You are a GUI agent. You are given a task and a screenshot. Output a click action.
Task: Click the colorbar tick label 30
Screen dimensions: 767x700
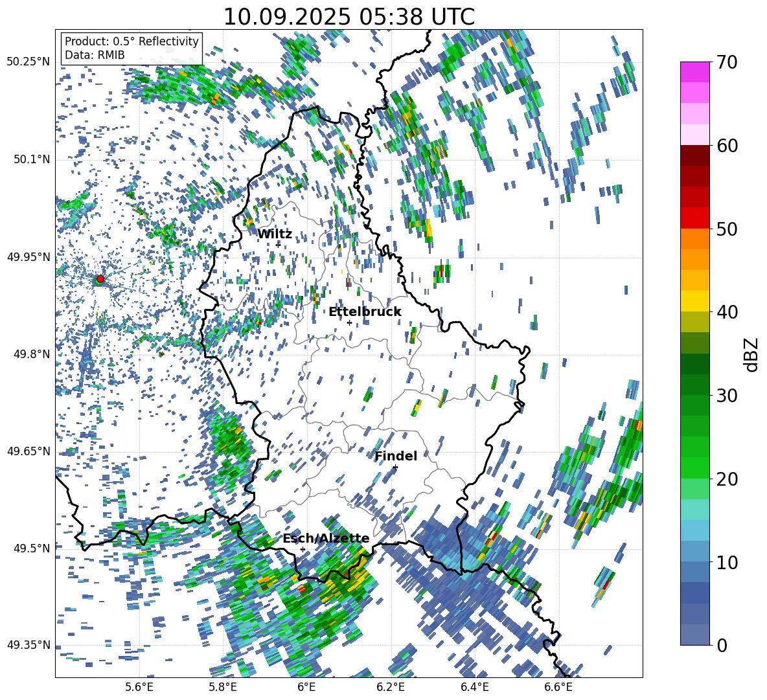point(727,395)
